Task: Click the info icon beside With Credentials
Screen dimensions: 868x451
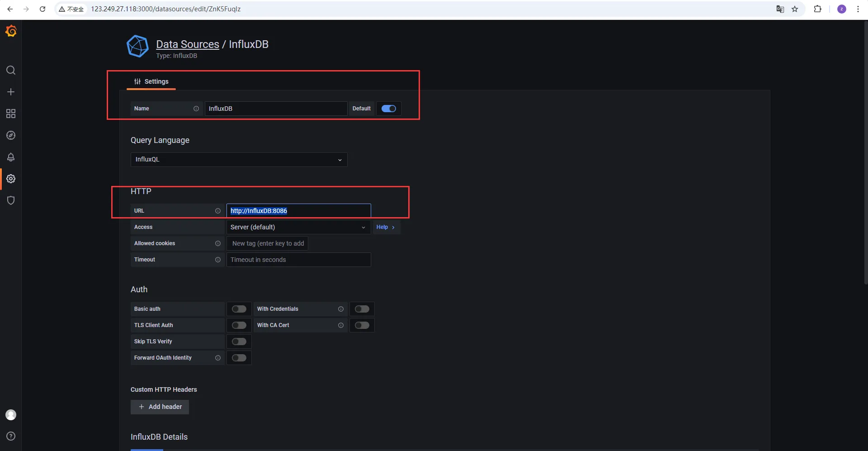Action: coord(341,309)
